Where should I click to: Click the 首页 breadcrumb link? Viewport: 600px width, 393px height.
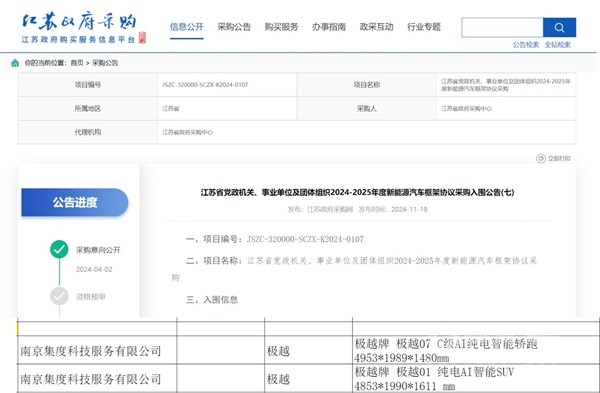tap(77, 63)
